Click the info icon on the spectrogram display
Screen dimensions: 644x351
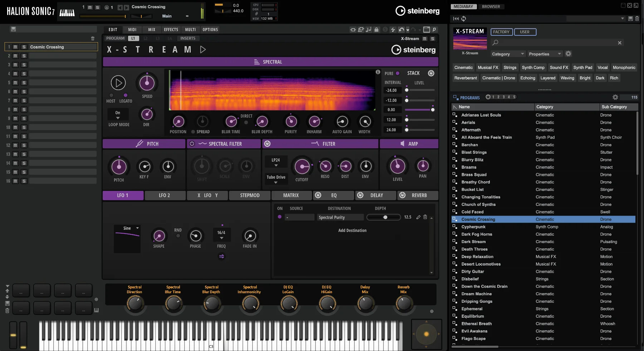pyautogui.click(x=378, y=72)
